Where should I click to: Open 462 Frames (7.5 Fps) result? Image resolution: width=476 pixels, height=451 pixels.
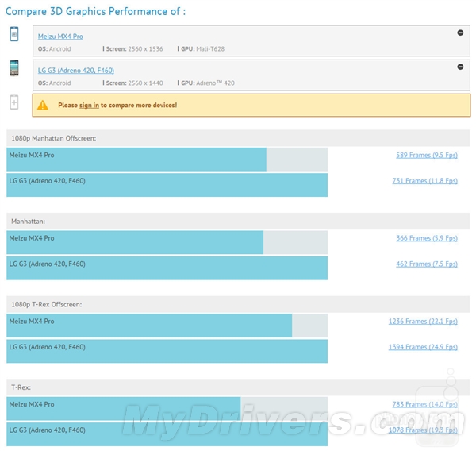click(x=427, y=264)
